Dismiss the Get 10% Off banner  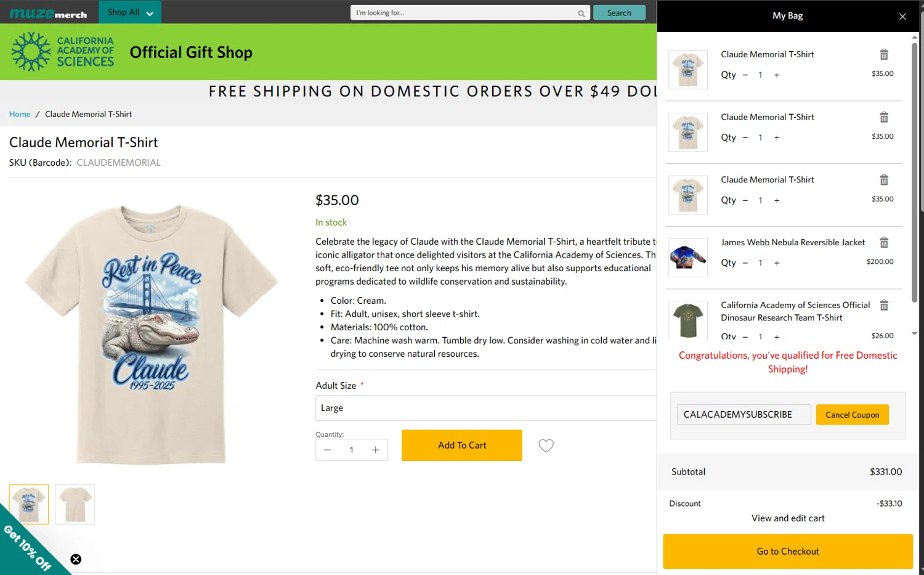click(x=76, y=559)
